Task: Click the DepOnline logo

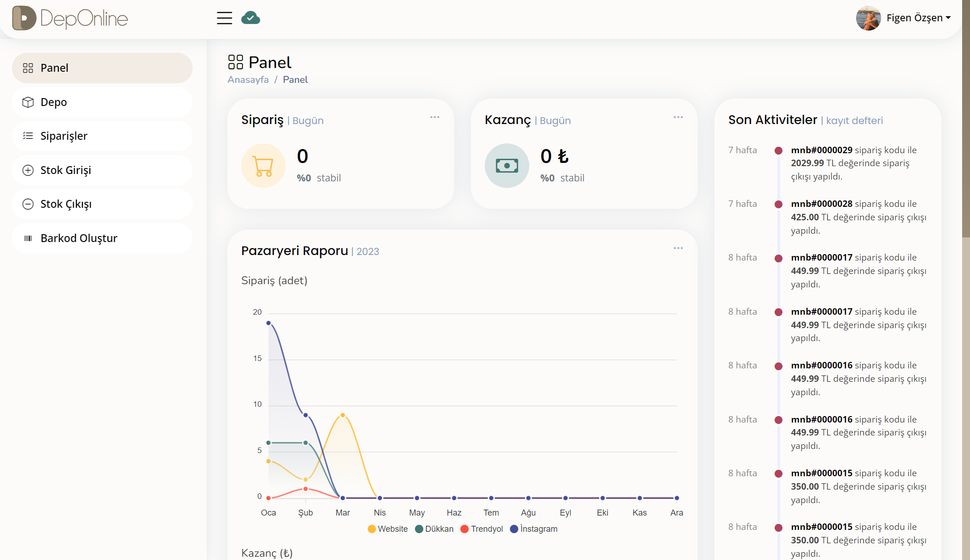Action: [x=70, y=19]
